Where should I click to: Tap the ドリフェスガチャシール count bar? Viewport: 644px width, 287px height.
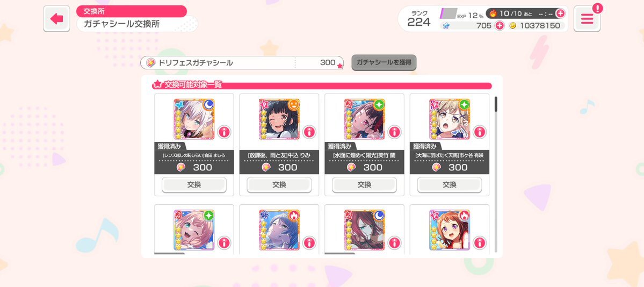pyautogui.click(x=242, y=62)
